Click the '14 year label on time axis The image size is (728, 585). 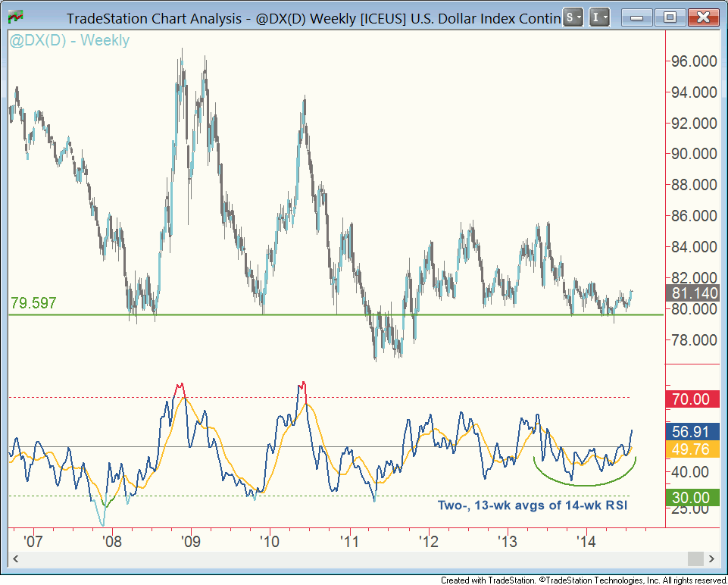pos(584,541)
